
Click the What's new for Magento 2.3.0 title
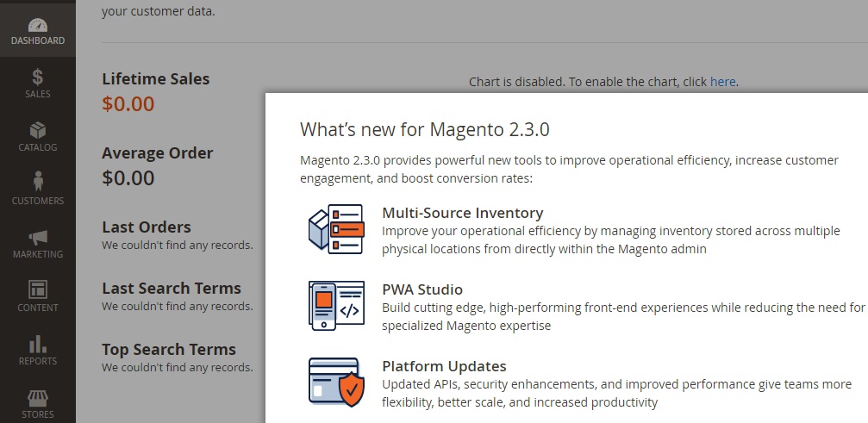coord(425,129)
